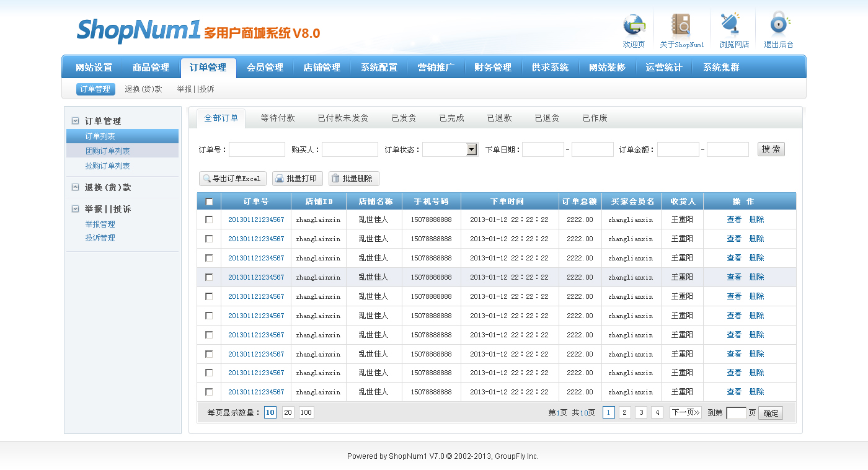Open the 欢迎页 welcome page icon

[634, 25]
